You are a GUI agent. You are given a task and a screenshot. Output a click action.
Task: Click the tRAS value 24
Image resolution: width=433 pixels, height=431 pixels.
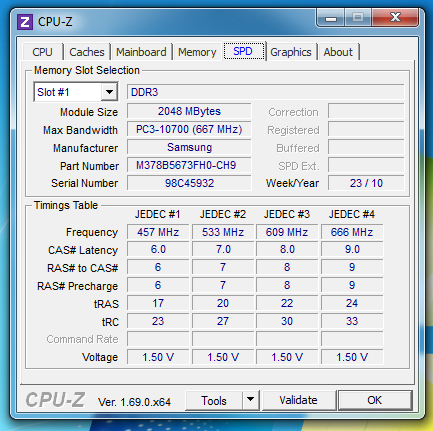352,303
